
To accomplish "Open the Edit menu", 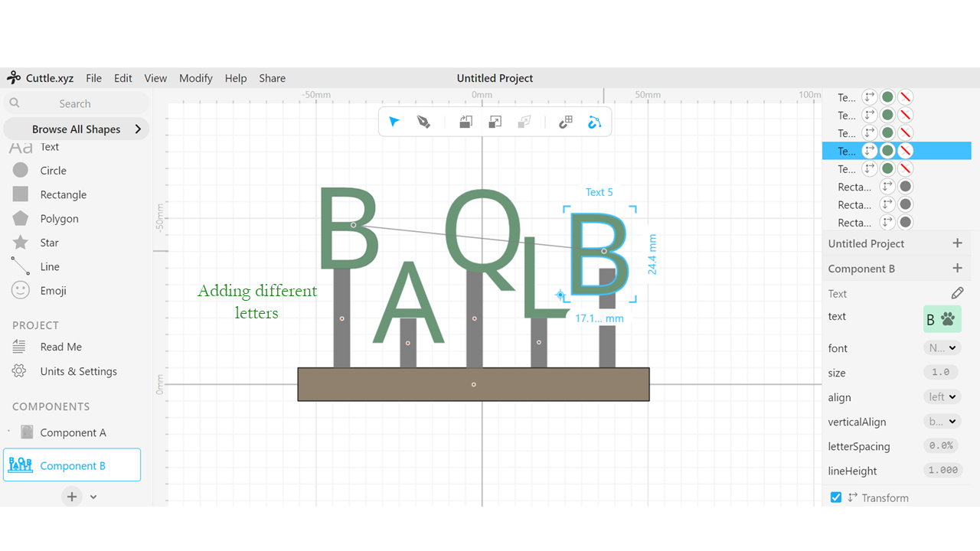I will coord(122,78).
